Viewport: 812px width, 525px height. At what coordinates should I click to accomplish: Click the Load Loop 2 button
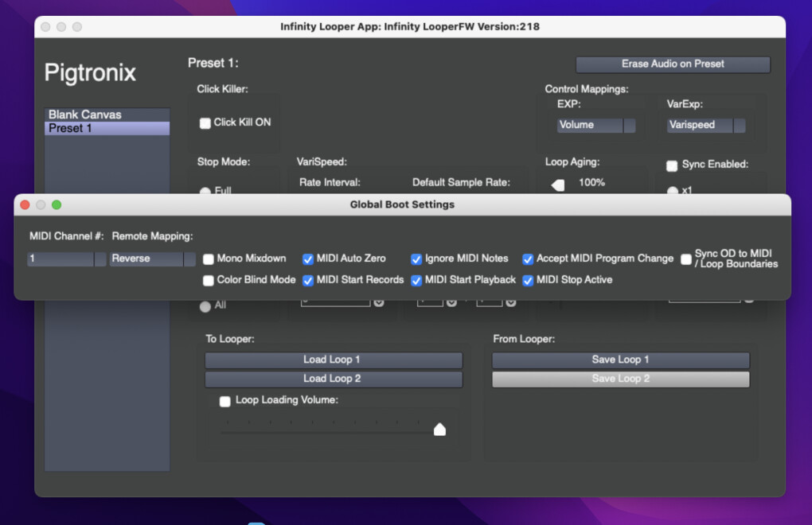(x=334, y=379)
